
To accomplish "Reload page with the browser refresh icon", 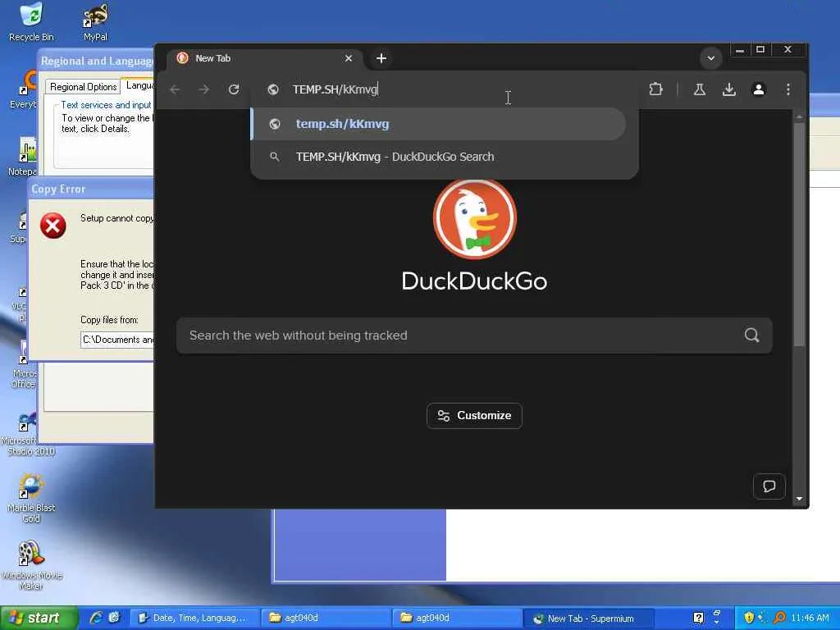I will [234, 89].
